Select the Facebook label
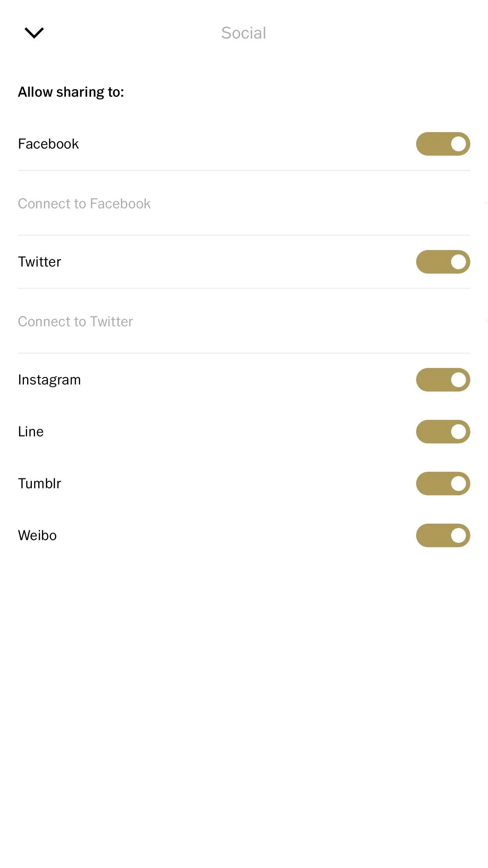The image size is (488, 868). [x=48, y=144]
